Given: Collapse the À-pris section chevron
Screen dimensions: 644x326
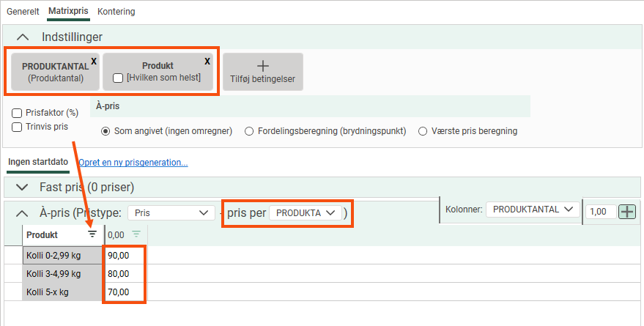Looking at the screenshot, I should 21,213.
